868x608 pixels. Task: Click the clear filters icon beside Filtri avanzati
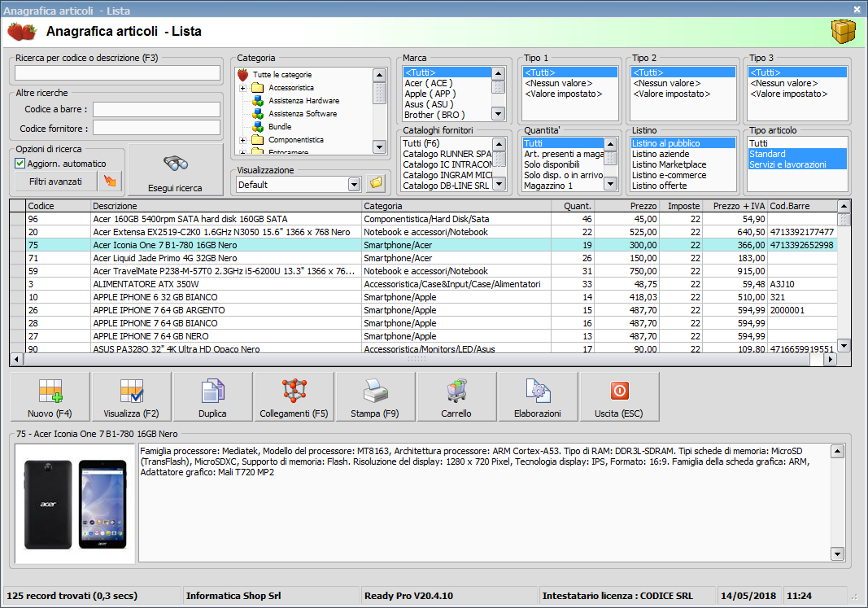point(110,181)
